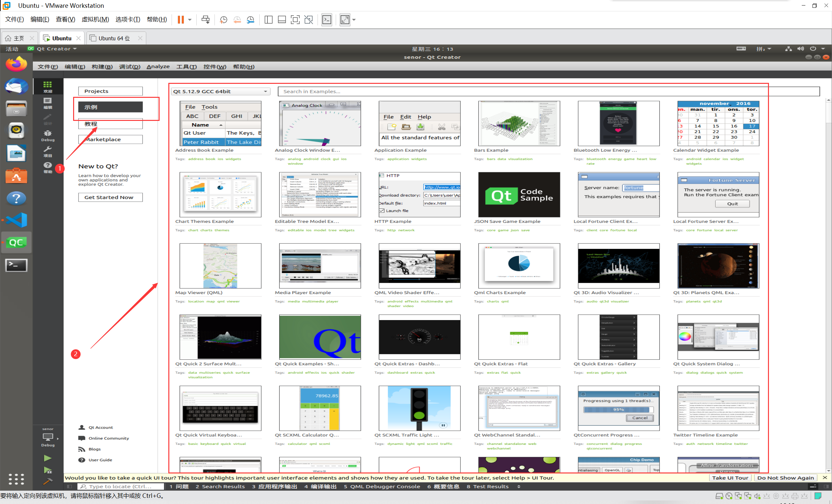Click the green Run button

click(x=47, y=458)
